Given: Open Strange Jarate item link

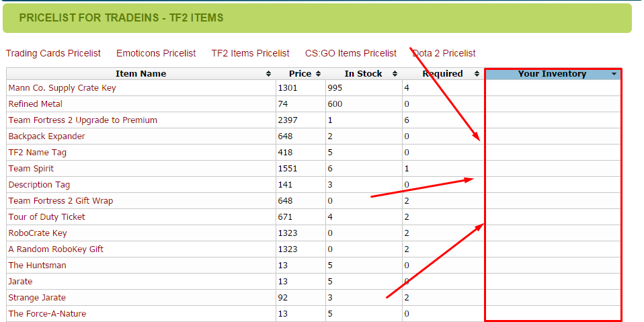Looking at the screenshot, I should click(37, 298).
